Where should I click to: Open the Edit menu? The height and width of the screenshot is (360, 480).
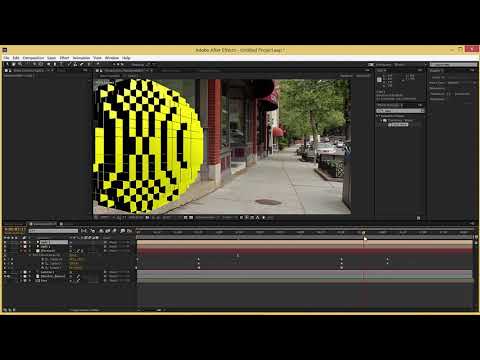click(x=16, y=58)
